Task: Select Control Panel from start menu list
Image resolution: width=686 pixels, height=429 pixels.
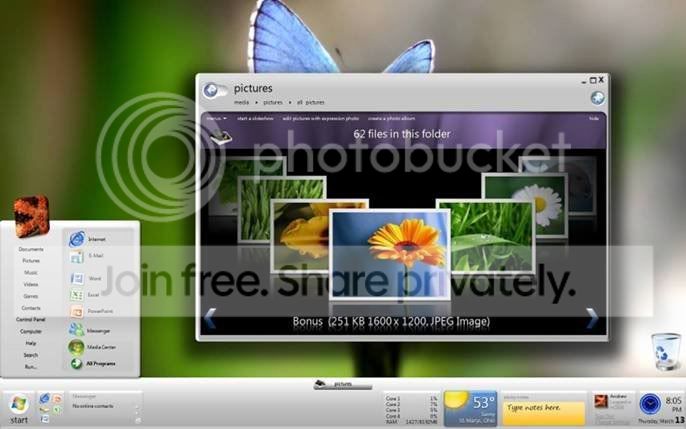Action: click(x=31, y=320)
